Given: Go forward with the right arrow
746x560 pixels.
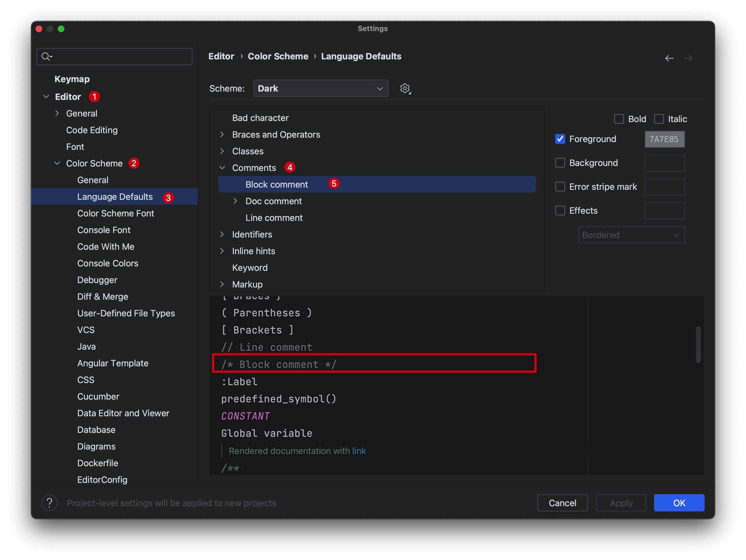Looking at the screenshot, I should click(688, 58).
